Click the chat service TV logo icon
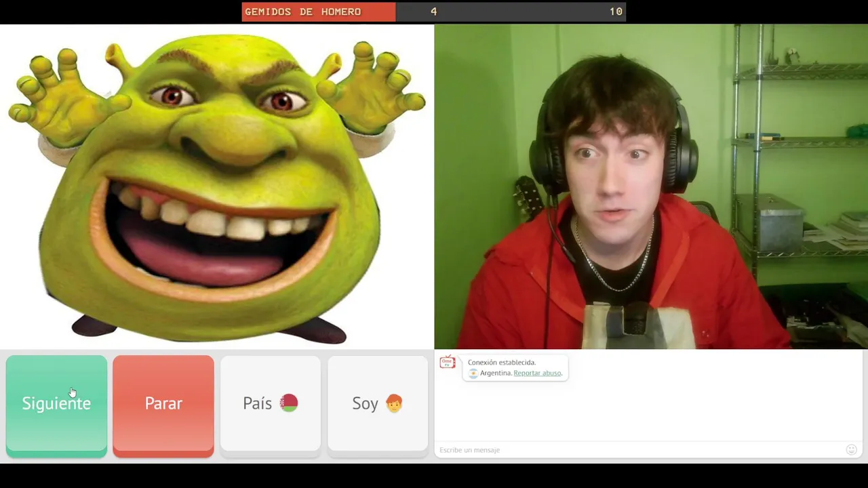Image resolution: width=868 pixels, height=488 pixels. [x=448, y=362]
